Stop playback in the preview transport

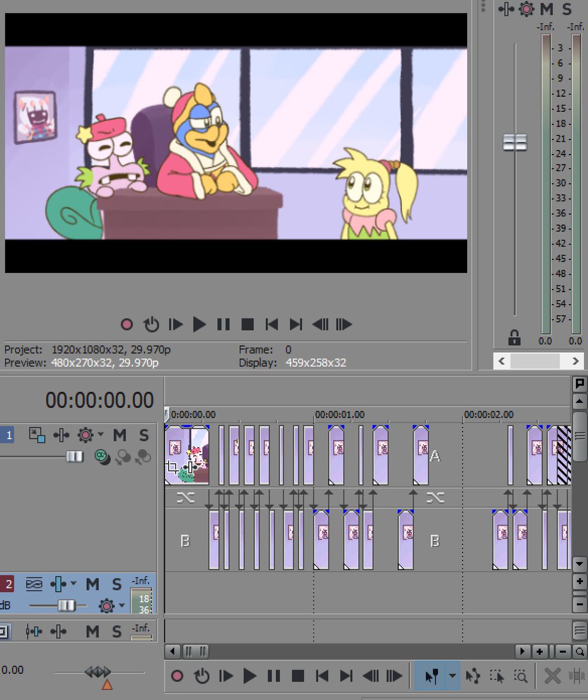(x=247, y=324)
